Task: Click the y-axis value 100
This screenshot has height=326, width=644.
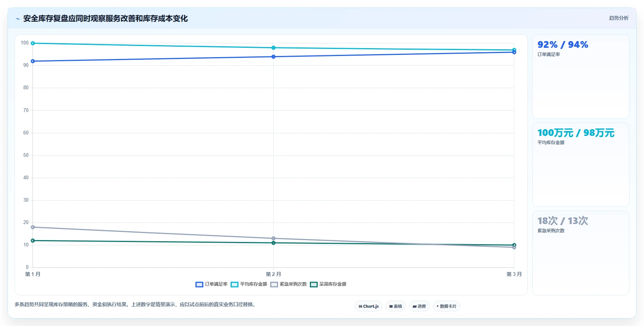Action: [25, 43]
